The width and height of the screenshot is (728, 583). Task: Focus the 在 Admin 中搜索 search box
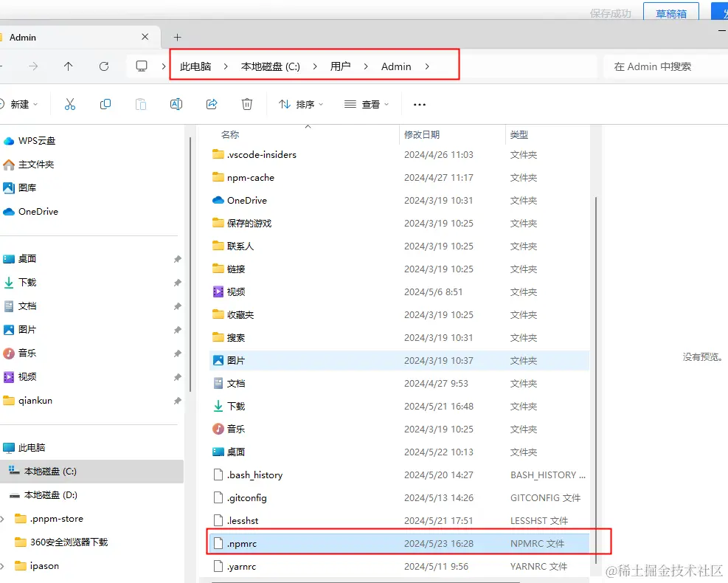click(665, 66)
